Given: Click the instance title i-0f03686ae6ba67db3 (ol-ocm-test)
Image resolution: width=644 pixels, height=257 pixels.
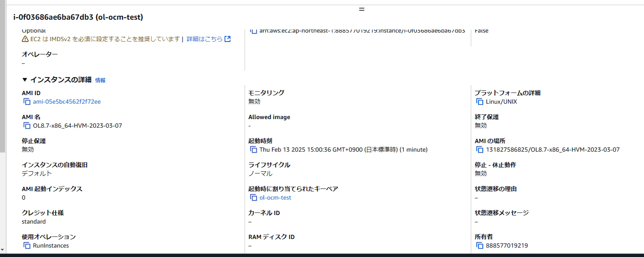Looking at the screenshot, I should click(x=78, y=17).
